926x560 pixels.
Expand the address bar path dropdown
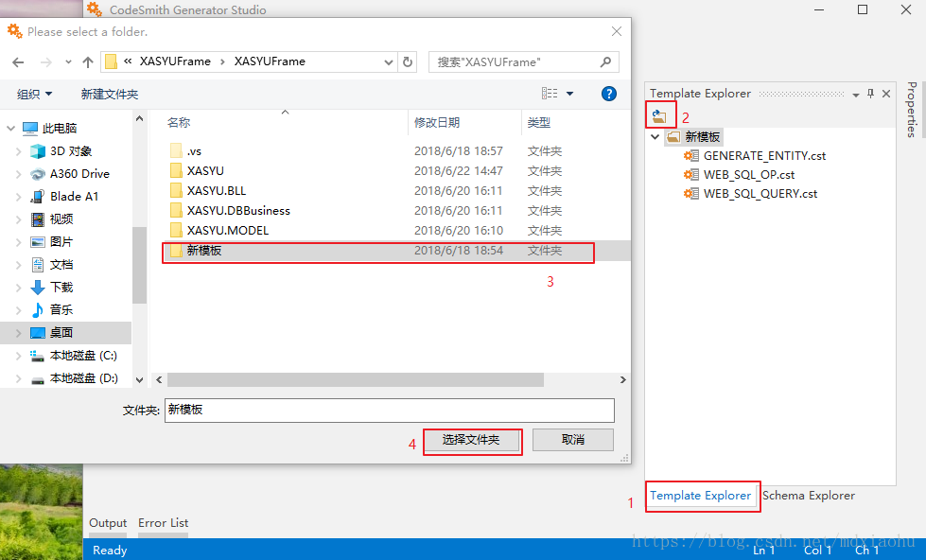coord(388,62)
